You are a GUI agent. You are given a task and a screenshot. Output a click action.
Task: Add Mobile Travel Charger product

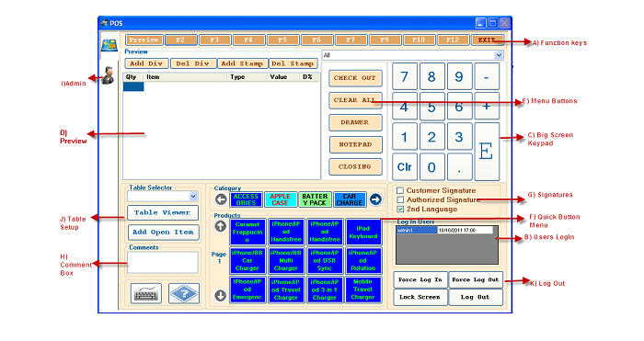click(x=363, y=290)
